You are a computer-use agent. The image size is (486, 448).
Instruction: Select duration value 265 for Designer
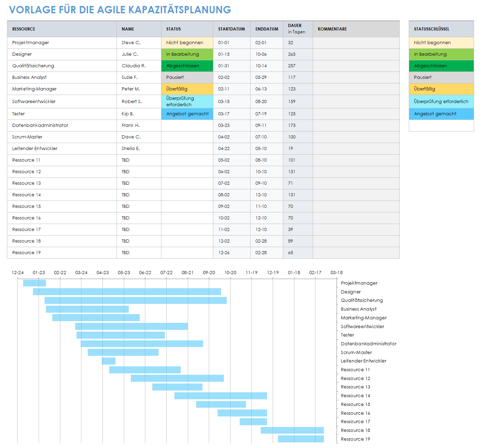(x=298, y=54)
